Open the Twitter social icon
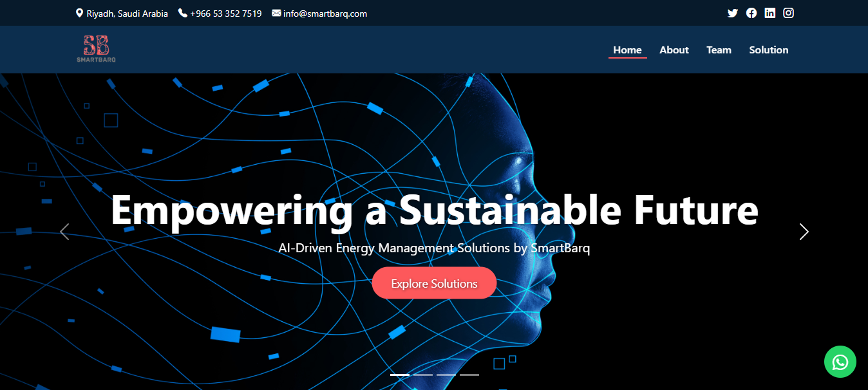 732,13
